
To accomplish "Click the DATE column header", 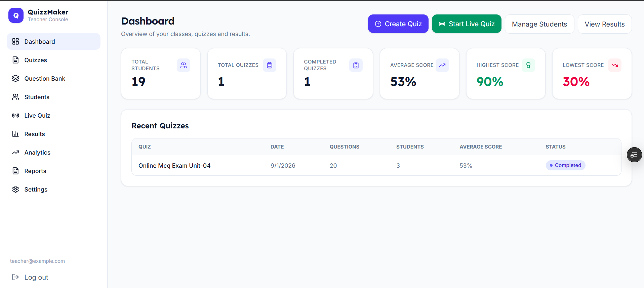I will tap(277, 147).
